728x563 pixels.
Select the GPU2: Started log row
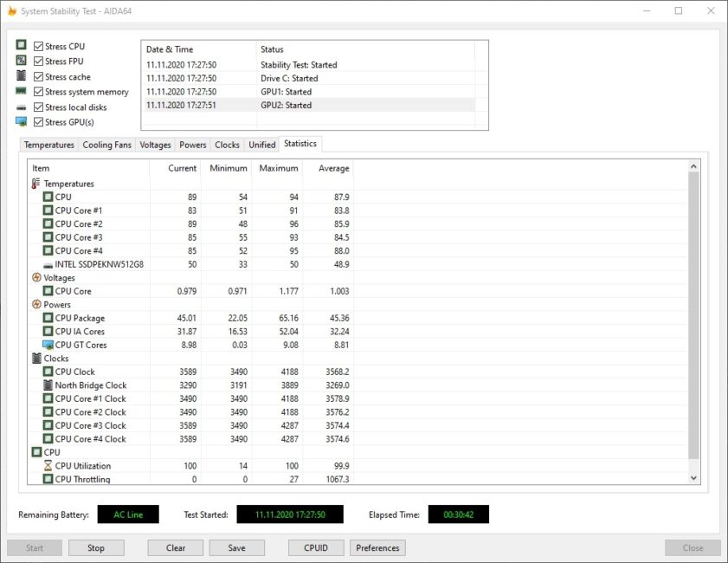tap(307, 105)
